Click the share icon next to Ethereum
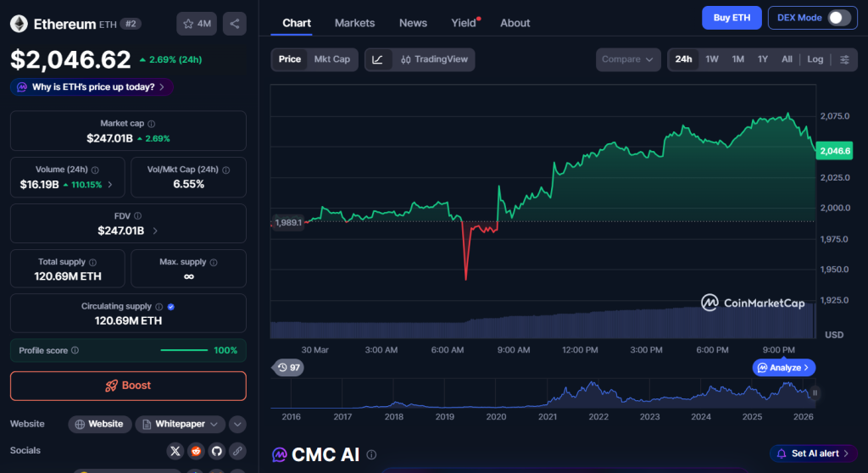 [235, 24]
